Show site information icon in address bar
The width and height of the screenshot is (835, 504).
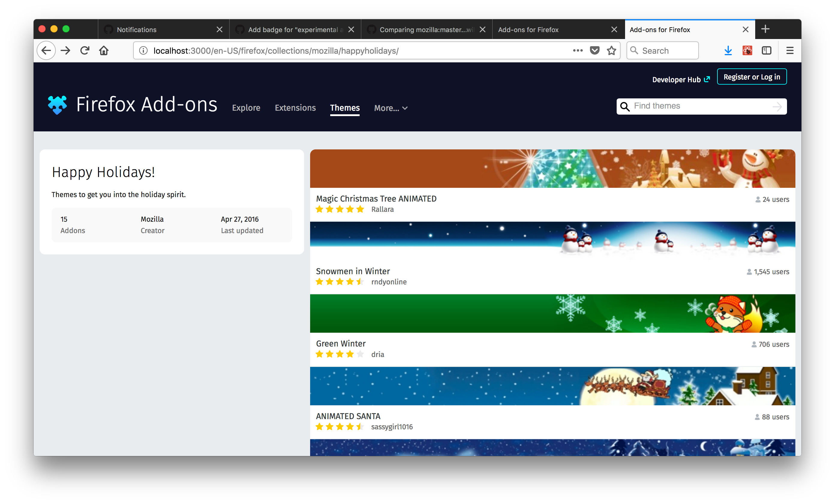(143, 50)
